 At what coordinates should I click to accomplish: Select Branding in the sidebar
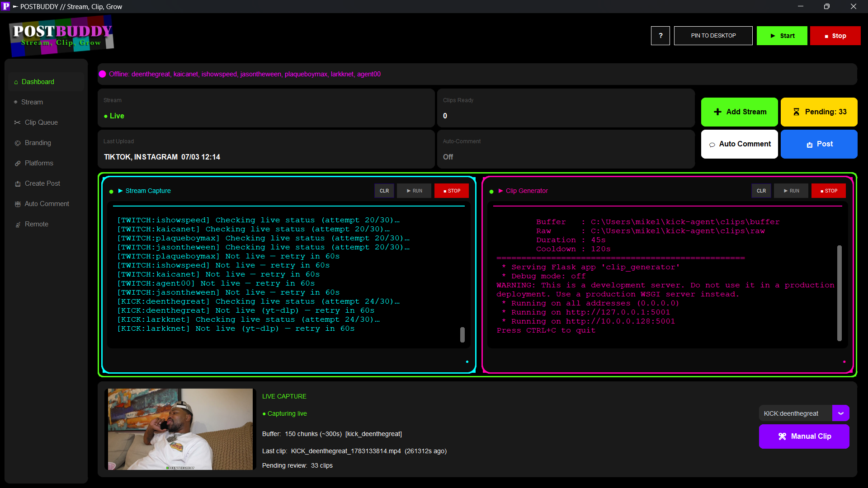[46, 143]
